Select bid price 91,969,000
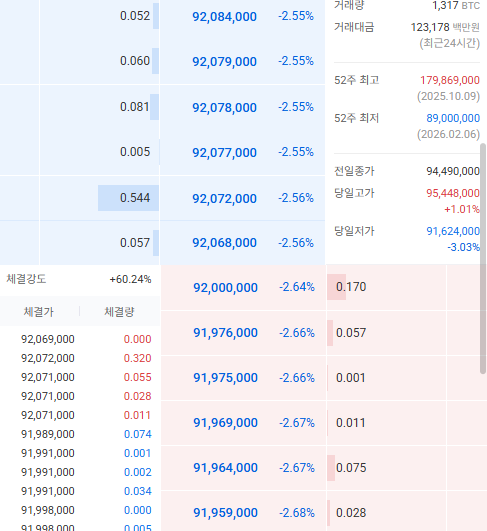The image size is (487, 531). 225,423
